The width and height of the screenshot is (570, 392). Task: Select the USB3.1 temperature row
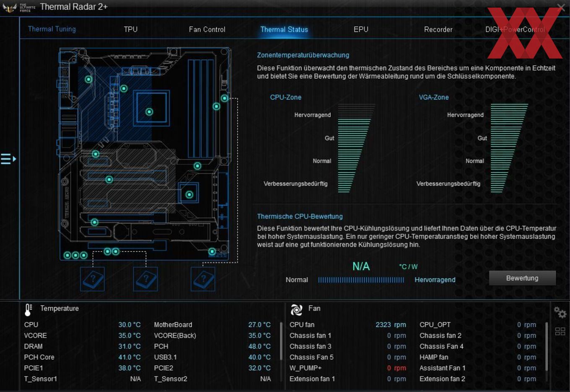coord(212,357)
